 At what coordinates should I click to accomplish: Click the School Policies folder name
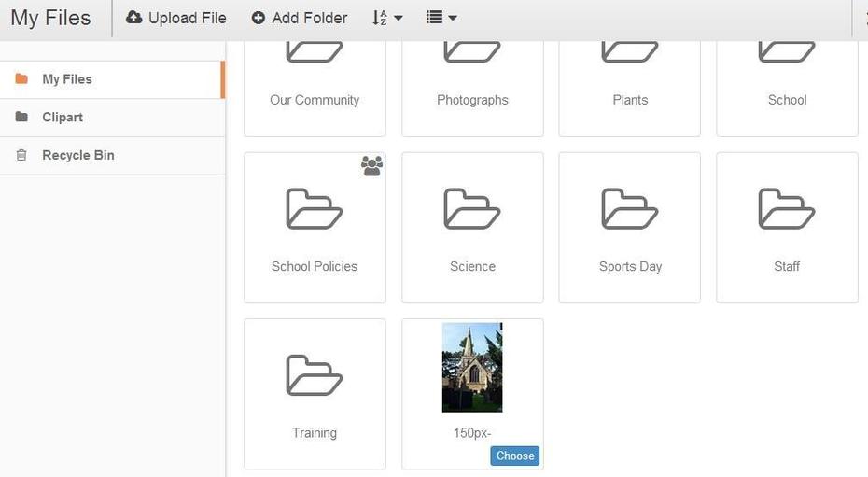click(315, 266)
